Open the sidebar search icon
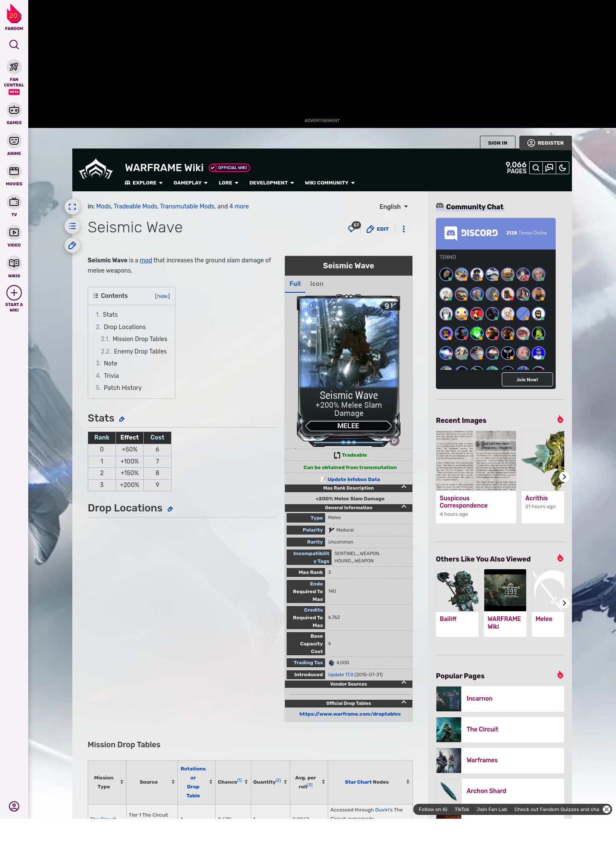This screenshot has width=616, height=856. click(14, 45)
